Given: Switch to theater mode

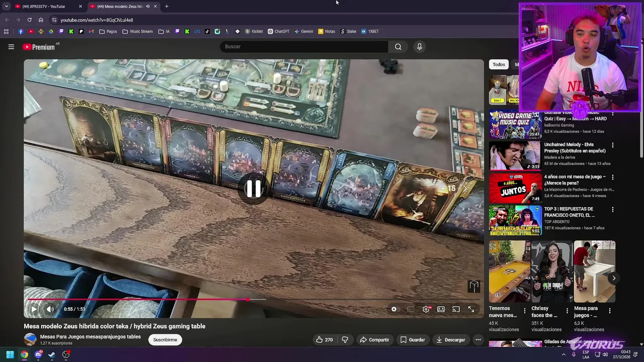Looking at the screenshot, I should (x=441, y=309).
